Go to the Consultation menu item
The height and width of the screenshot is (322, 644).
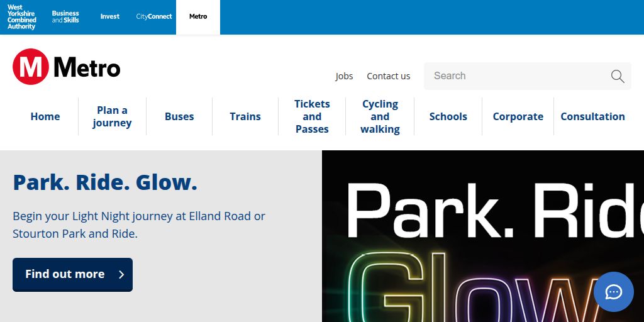(x=592, y=116)
